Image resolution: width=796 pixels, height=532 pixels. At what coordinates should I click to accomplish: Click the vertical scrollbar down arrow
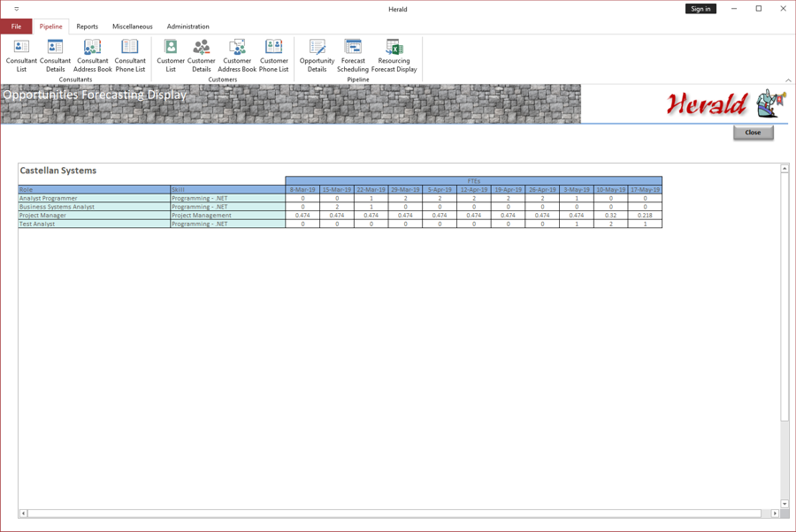point(785,504)
